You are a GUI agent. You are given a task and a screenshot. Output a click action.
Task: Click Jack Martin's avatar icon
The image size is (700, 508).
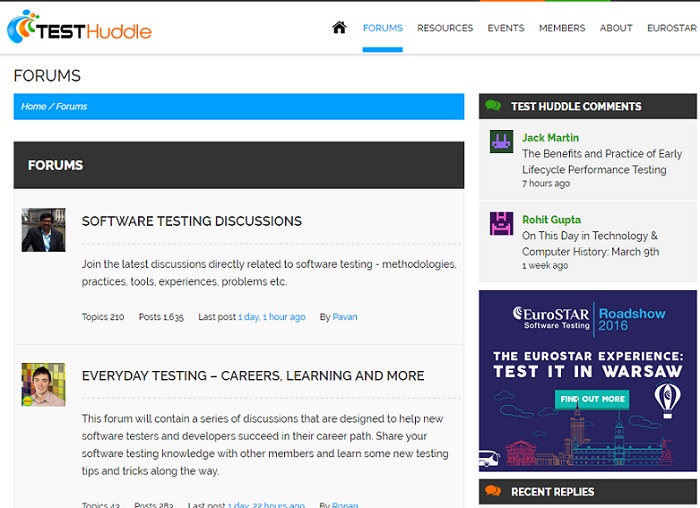501,141
